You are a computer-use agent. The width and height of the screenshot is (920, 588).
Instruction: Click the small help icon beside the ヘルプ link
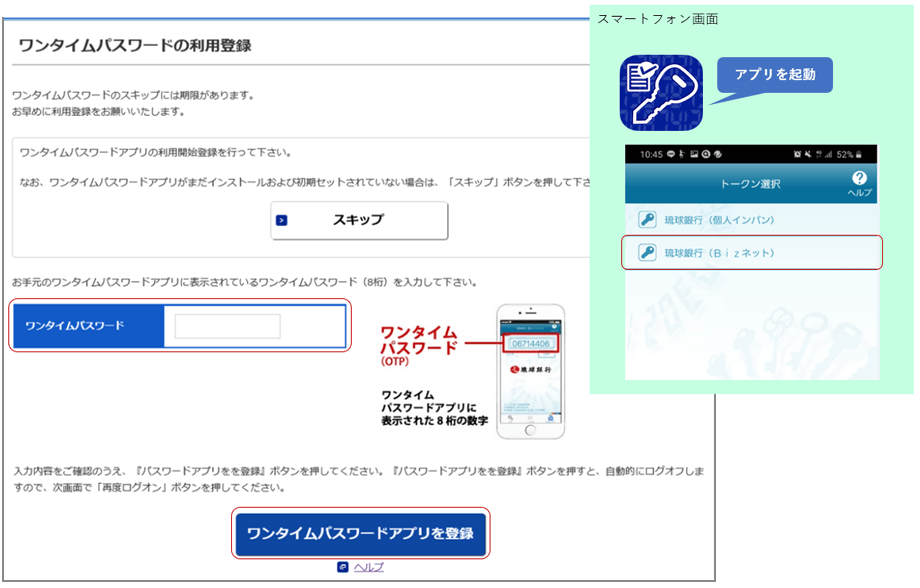[x=343, y=567]
